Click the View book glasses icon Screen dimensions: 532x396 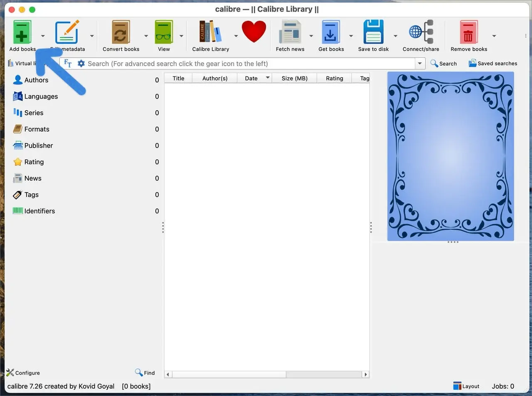(x=164, y=32)
